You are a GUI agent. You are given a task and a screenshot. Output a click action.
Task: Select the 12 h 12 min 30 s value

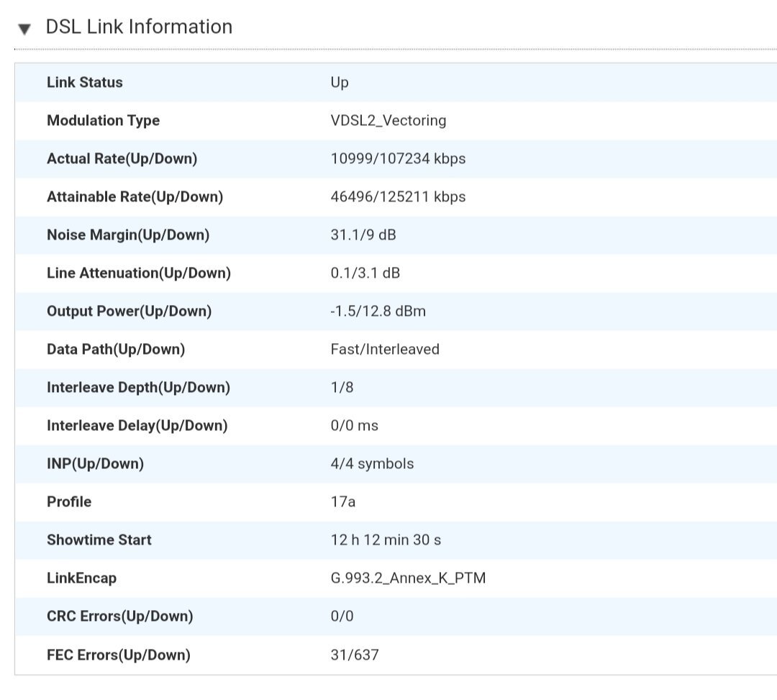[386, 540]
